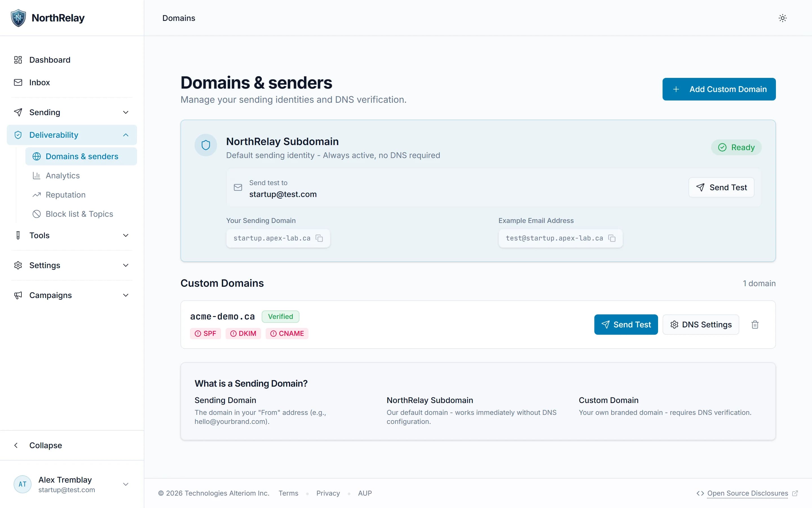Open the AUP footer link

365,493
